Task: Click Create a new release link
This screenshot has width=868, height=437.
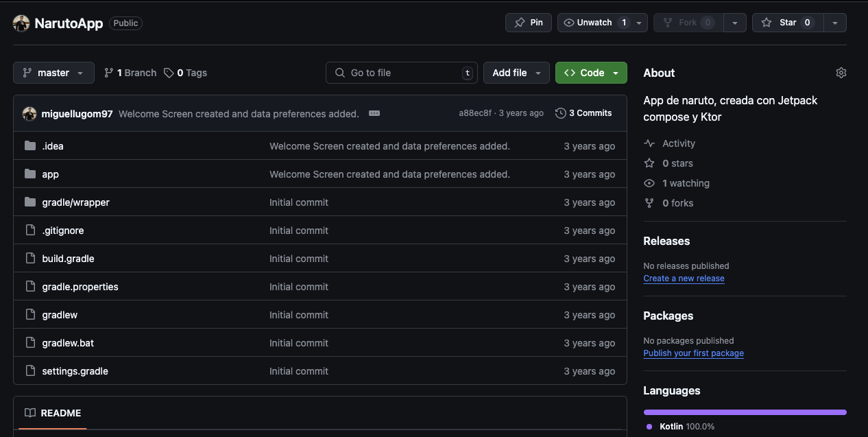Action: 684,279
